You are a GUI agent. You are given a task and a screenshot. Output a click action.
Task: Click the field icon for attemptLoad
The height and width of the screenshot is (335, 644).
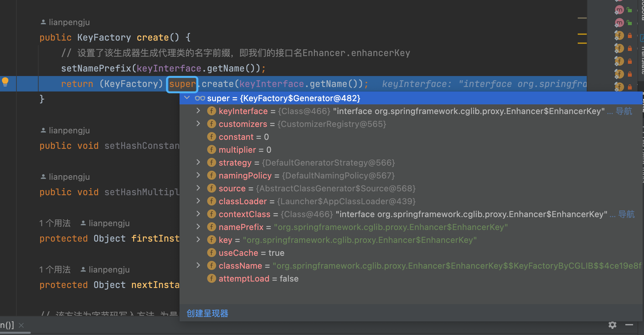pyautogui.click(x=211, y=279)
